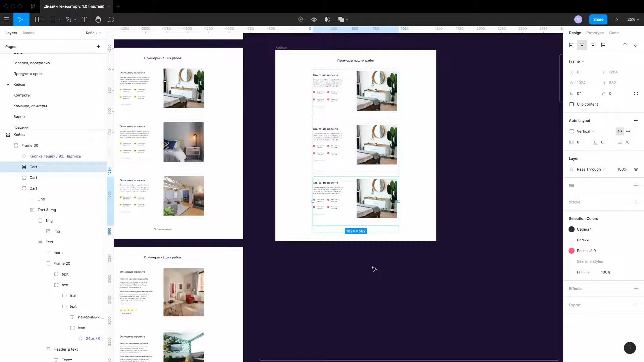Select the Hand tool
Image resolution: width=644 pixels, height=362 pixels.
pyautogui.click(x=98, y=19)
